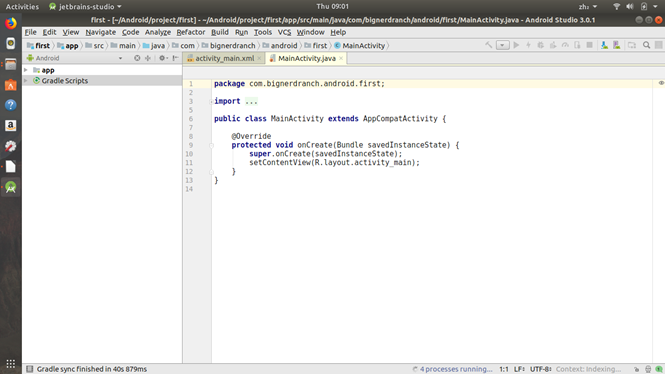
Task: Open the Help menu
Action: point(338,32)
